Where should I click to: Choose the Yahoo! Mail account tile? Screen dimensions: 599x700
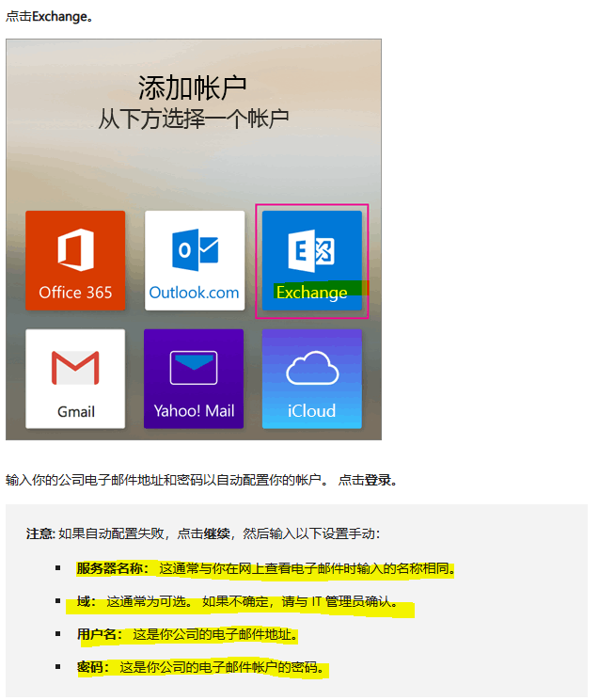tap(194, 379)
